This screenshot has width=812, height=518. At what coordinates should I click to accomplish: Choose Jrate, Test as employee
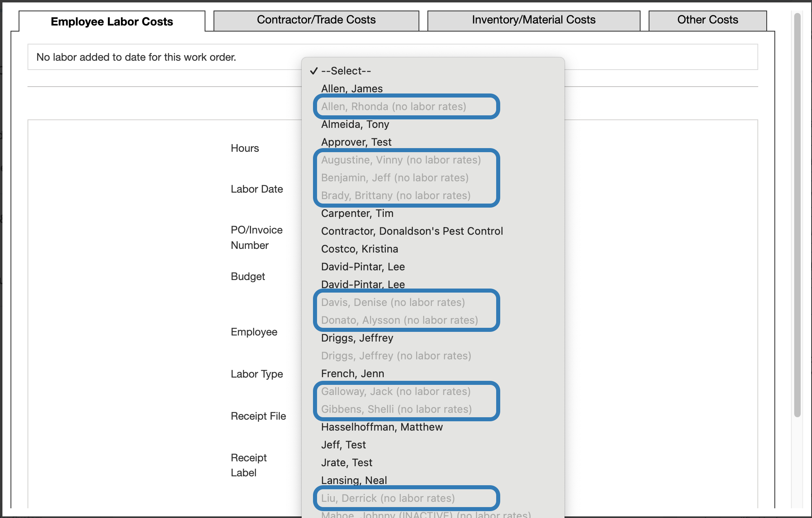click(x=347, y=463)
